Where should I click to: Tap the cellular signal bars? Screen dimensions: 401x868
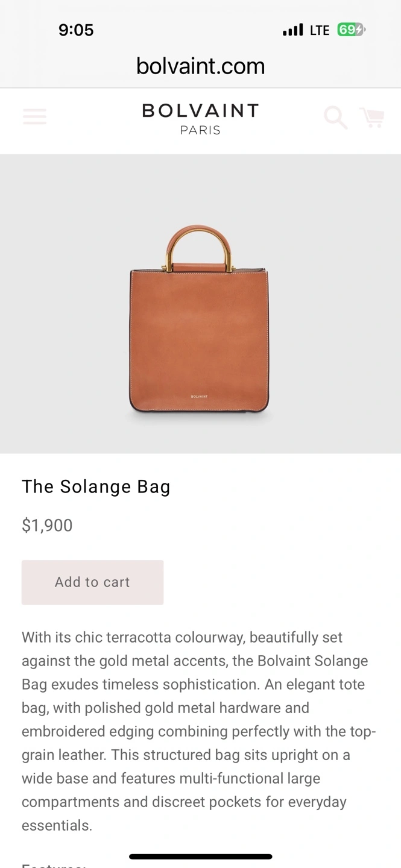tap(293, 30)
